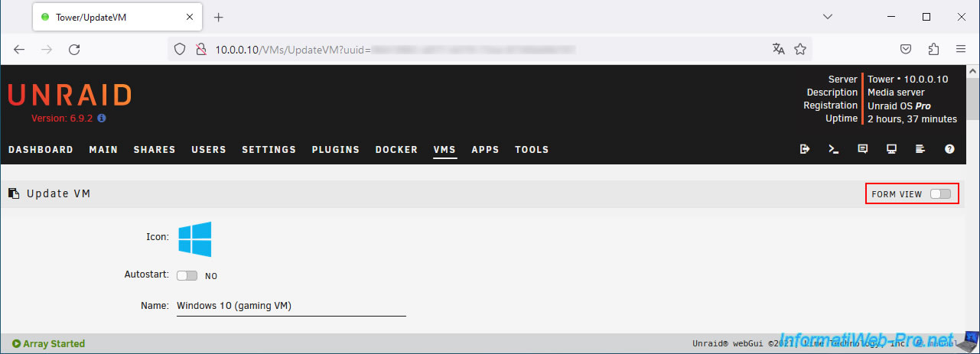Image resolution: width=980 pixels, height=354 pixels.
Task: Toggle the Autostart switch
Action: tap(187, 275)
